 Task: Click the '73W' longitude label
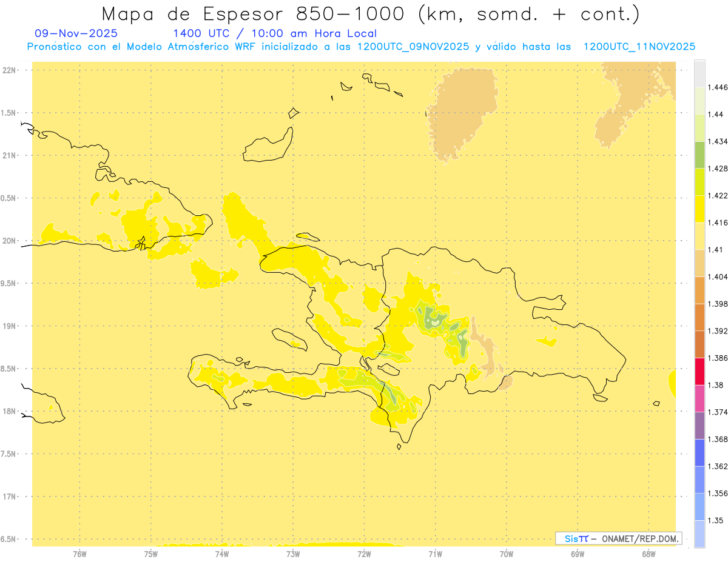[x=293, y=554]
